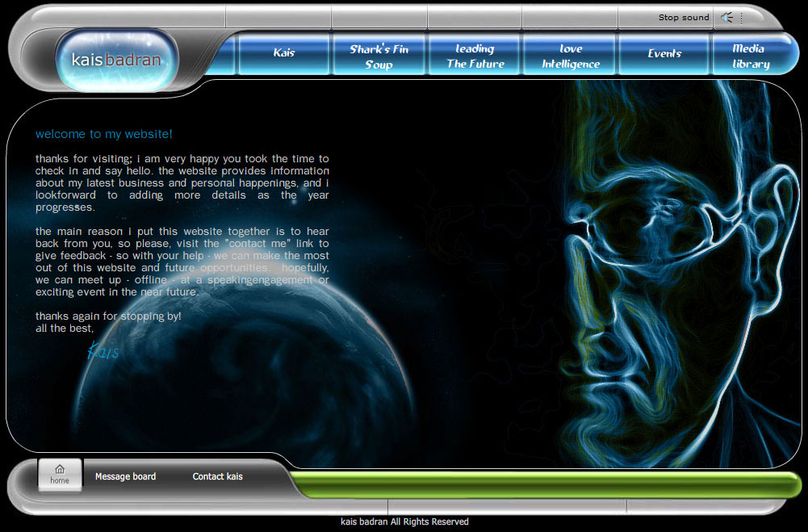Click the speaker sound icon
Screen dimensions: 808x532
pos(727,18)
